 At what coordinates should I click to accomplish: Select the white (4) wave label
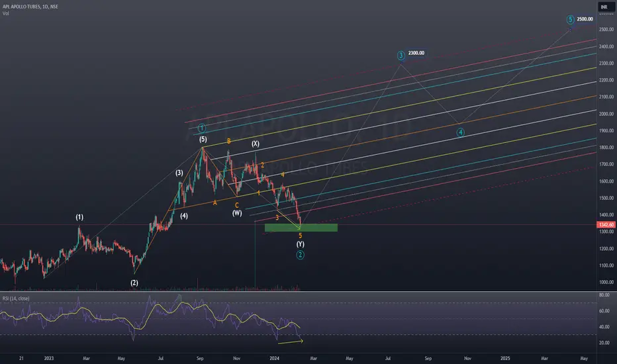coord(184,216)
